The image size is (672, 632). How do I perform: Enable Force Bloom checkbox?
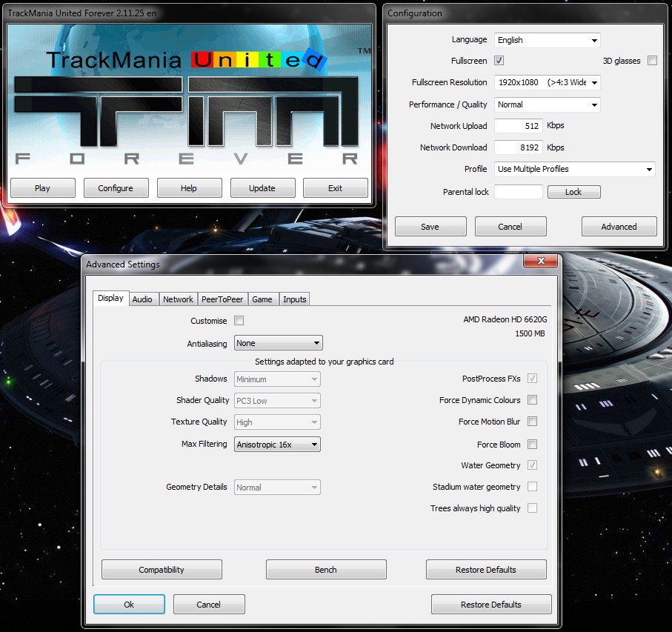click(x=532, y=444)
